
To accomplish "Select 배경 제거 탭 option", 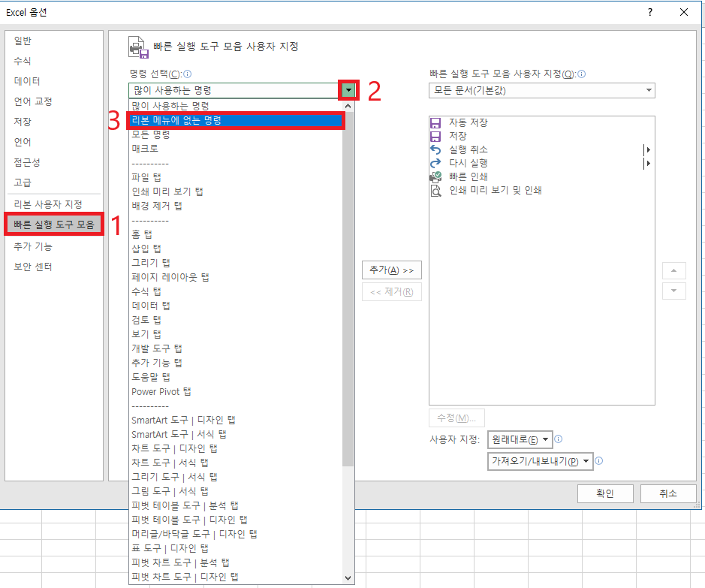I will [x=236, y=206].
